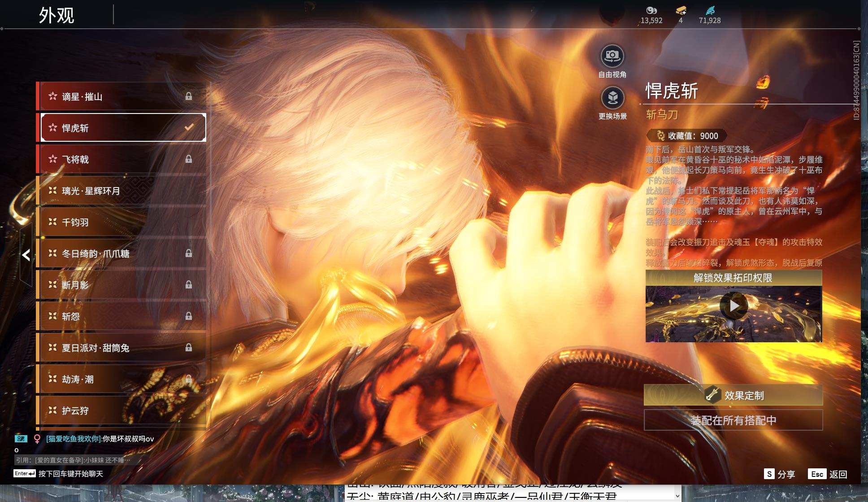Click the chat input prompt 按下回车键开始聊天
868x502 pixels.
71,474
